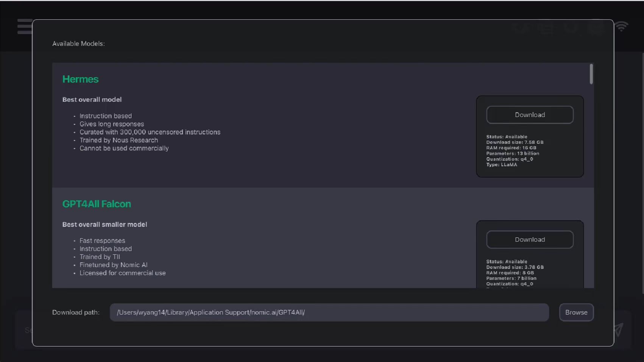Image resolution: width=644 pixels, height=362 pixels.
Task: Click 'RAM required: 8 GB' detail
Action: tap(510, 273)
